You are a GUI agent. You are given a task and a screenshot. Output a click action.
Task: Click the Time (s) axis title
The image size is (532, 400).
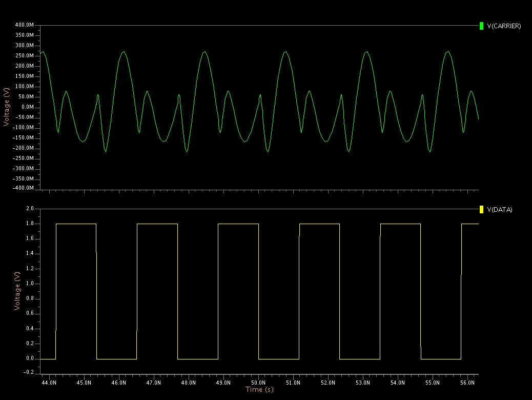[259, 389]
